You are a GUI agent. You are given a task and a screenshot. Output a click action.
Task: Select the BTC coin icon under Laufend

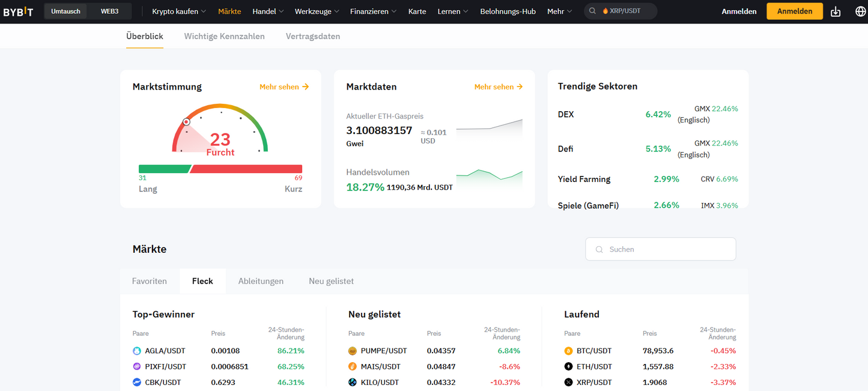569,351
